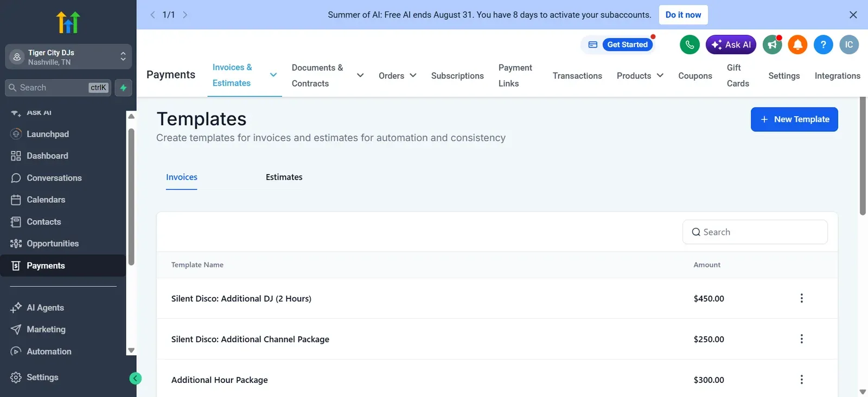This screenshot has width=868, height=397.
Task: Click the blue help question mark icon
Action: 823,44
